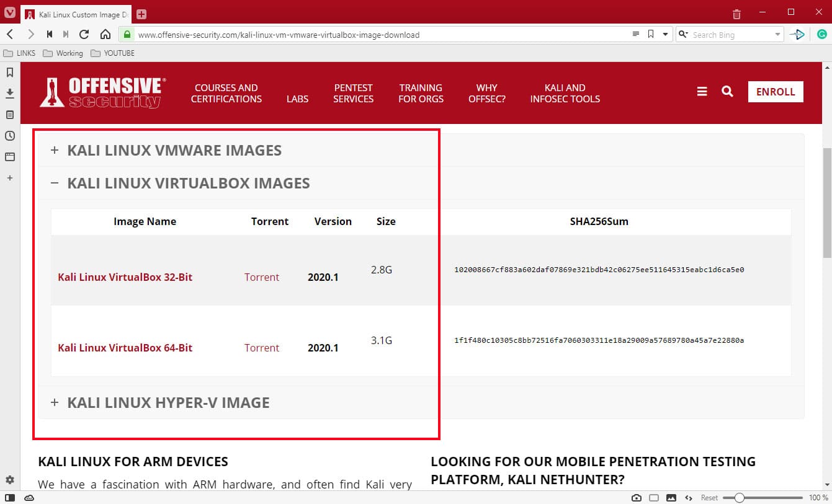
Task: Open the LINKS bookmark folder
Action: [x=19, y=53]
